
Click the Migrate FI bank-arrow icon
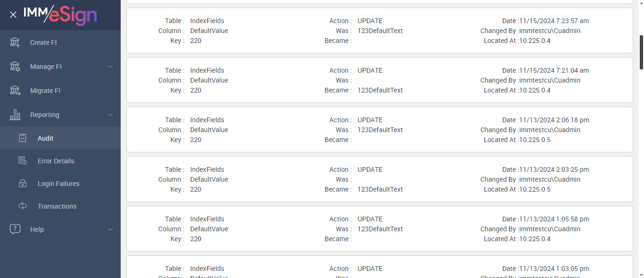15,91
